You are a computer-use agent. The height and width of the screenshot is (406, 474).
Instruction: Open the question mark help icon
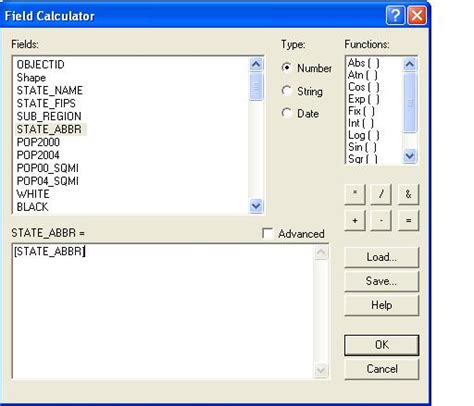[x=395, y=15]
